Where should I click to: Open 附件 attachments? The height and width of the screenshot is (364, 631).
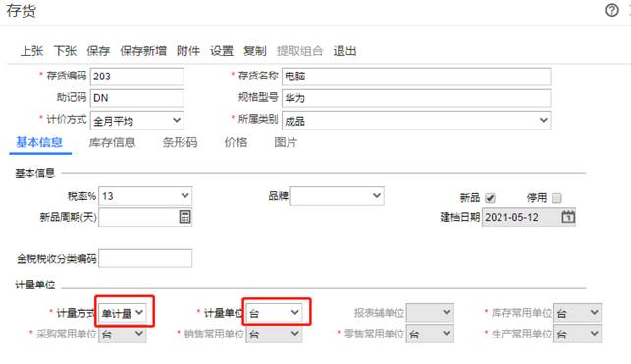188,51
